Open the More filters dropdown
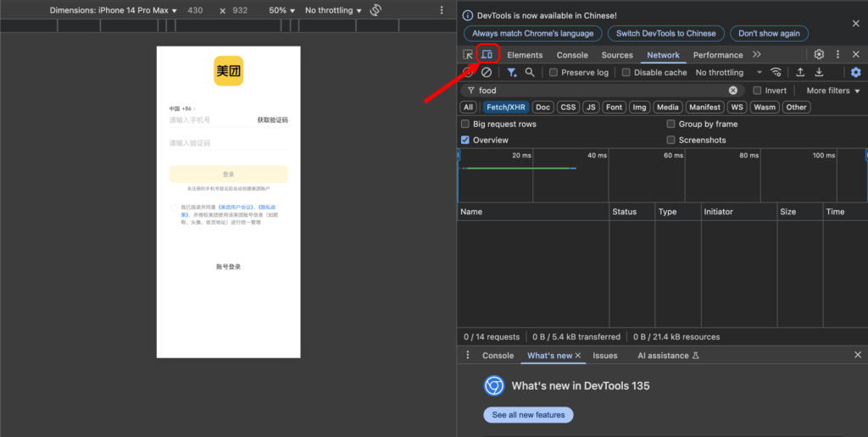868x437 pixels. [x=832, y=91]
